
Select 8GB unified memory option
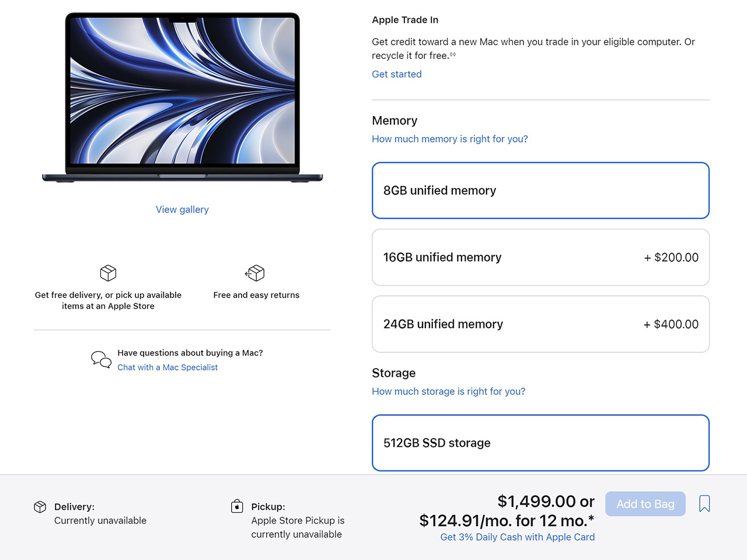[x=540, y=190]
